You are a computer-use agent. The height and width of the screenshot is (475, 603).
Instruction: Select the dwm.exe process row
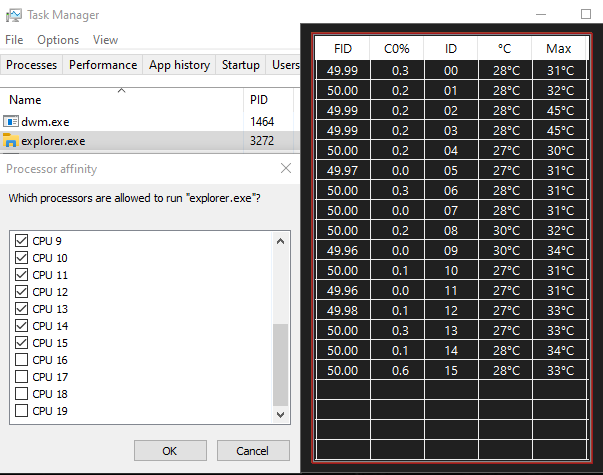coord(150,122)
